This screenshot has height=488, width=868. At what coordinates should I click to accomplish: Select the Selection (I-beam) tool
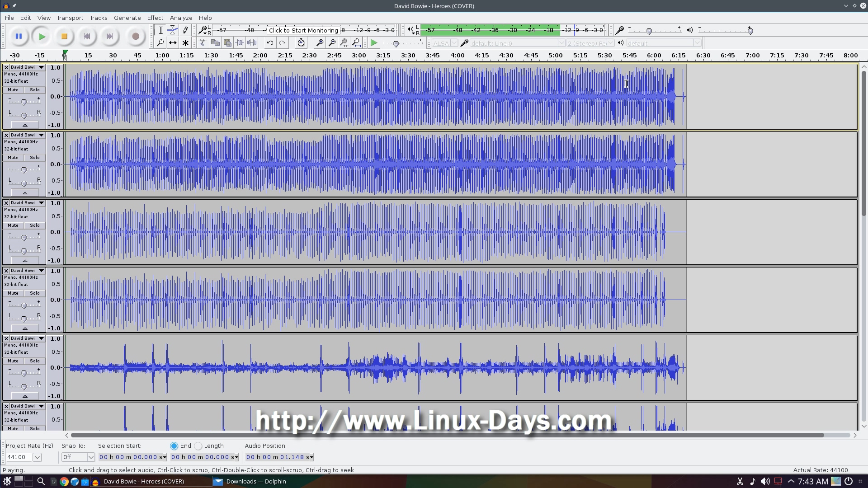pos(160,30)
